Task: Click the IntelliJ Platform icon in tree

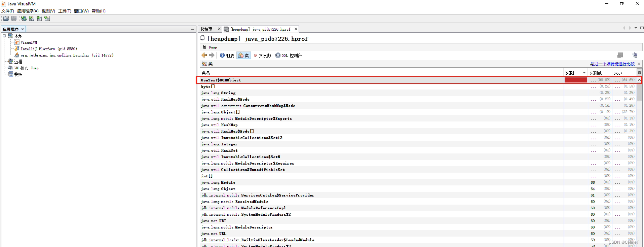Action: point(17,49)
